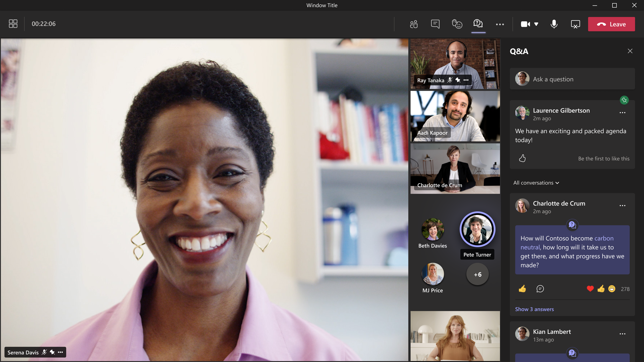Show the +6 additional participants
644x362 pixels.
coord(477,274)
